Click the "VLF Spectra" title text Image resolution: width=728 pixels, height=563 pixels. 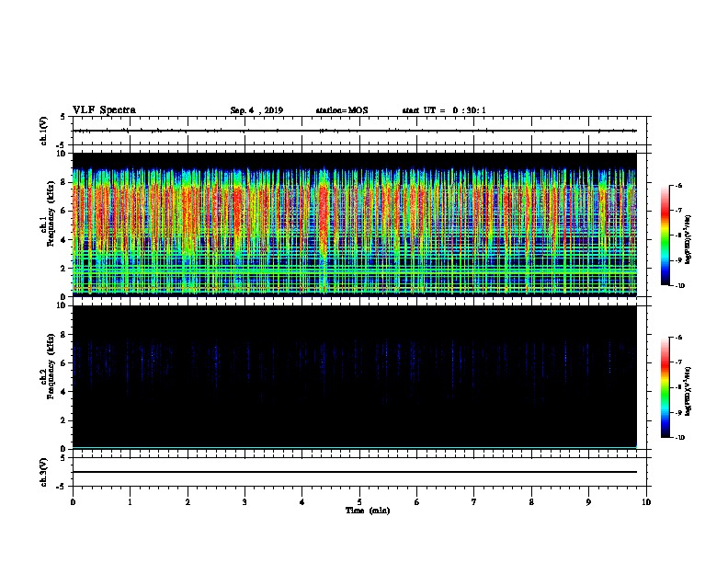[x=104, y=110]
